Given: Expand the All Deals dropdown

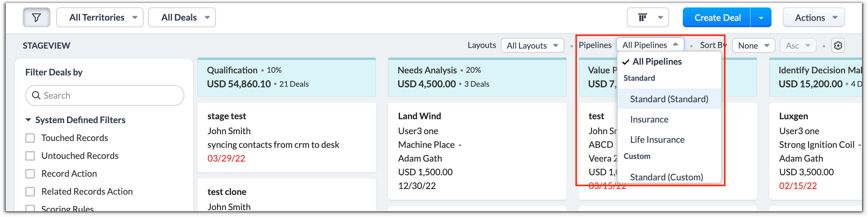Looking at the screenshot, I should click(182, 18).
